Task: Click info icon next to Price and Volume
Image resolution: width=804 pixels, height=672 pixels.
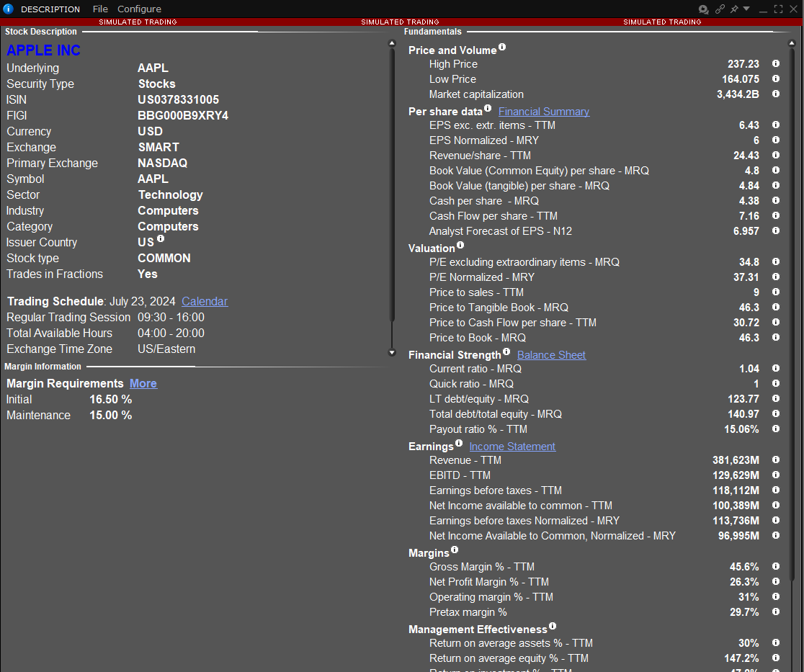Action: click(x=502, y=48)
